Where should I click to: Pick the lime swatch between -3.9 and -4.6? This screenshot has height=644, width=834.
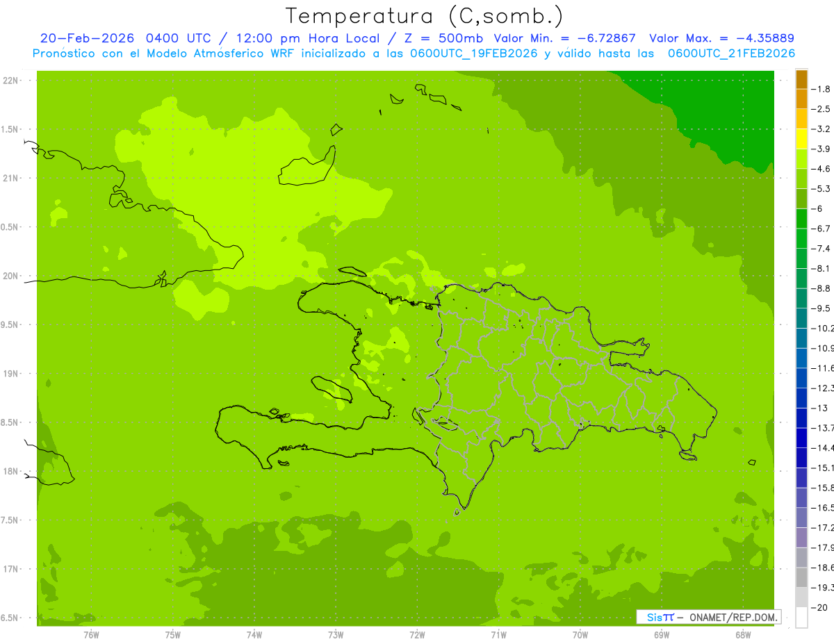point(801,159)
